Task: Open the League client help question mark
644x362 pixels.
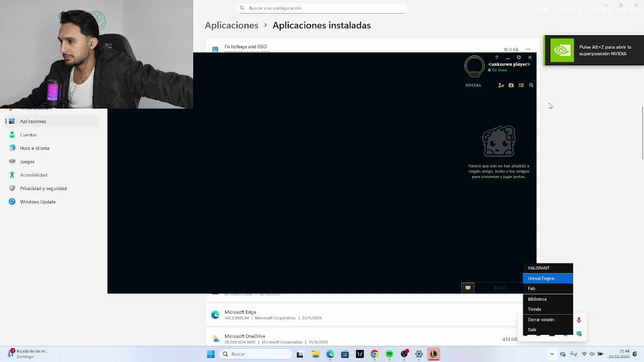Action: coord(497,58)
